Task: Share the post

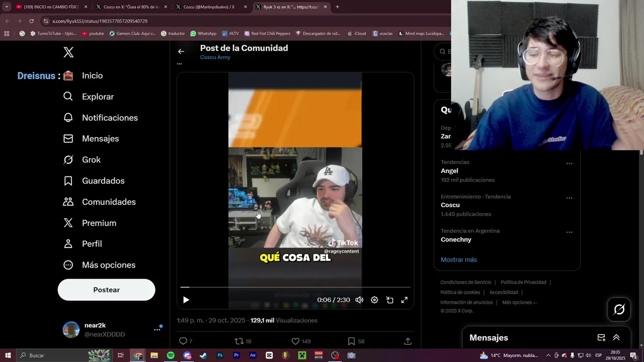Action: (408, 341)
